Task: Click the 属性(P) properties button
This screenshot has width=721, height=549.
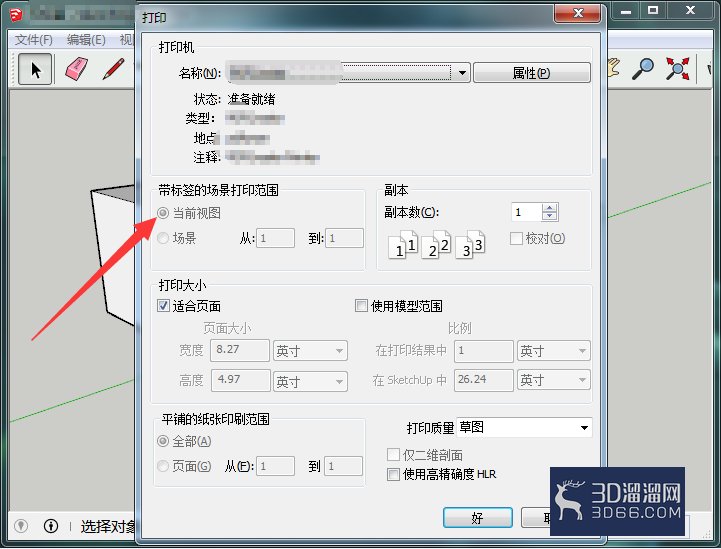Action: point(532,73)
